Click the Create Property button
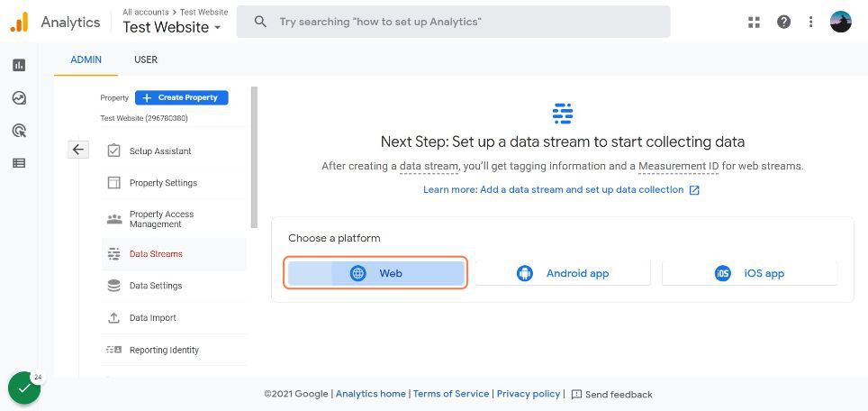Screen dimensions: 868x411 (x=182, y=97)
